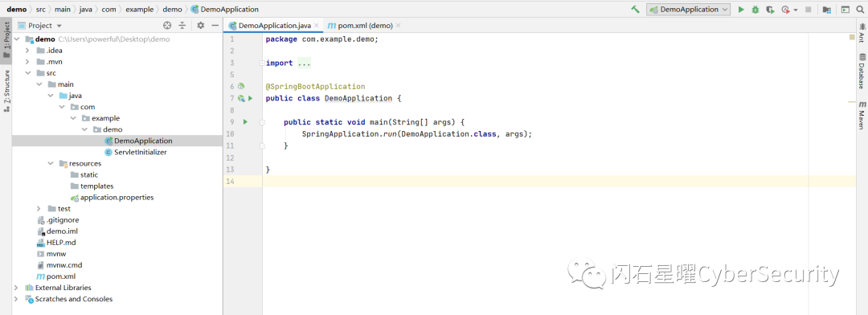This screenshot has width=868, height=315.
Task: Click the Locate/Select Opened File crosshair icon
Action: click(x=167, y=26)
